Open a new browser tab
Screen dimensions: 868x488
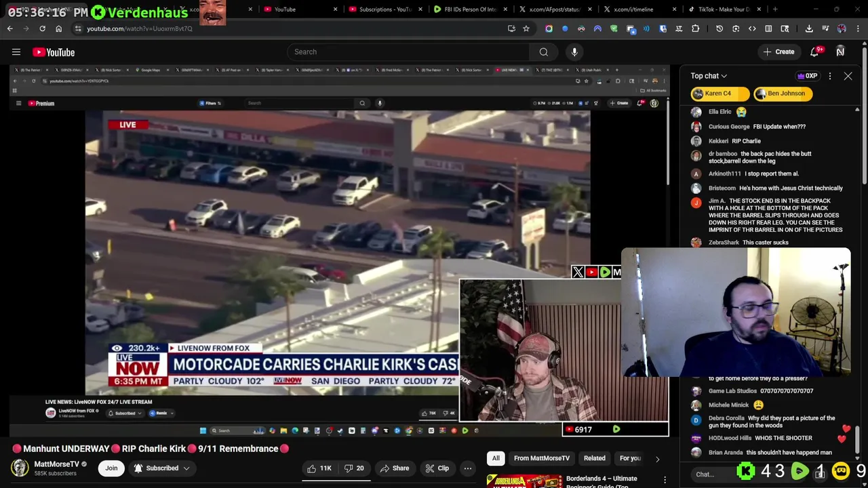click(x=775, y=9)
